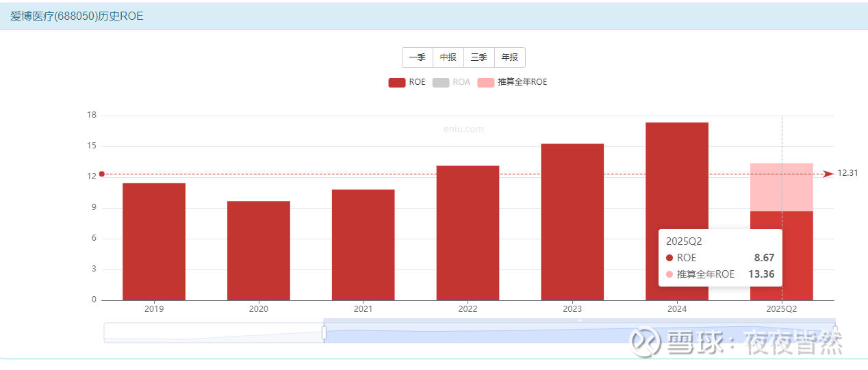
Task: Select the 三季 report period button
Action: [479, 57]
